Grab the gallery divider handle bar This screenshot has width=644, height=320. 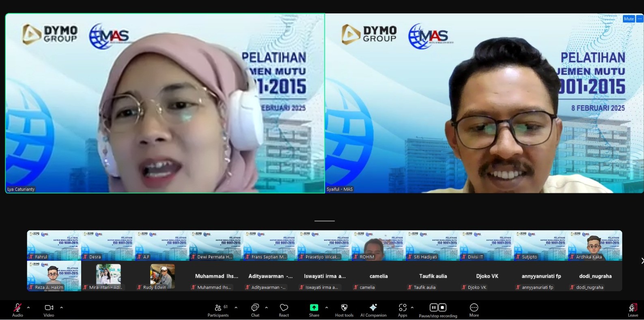tap(325, 221)
